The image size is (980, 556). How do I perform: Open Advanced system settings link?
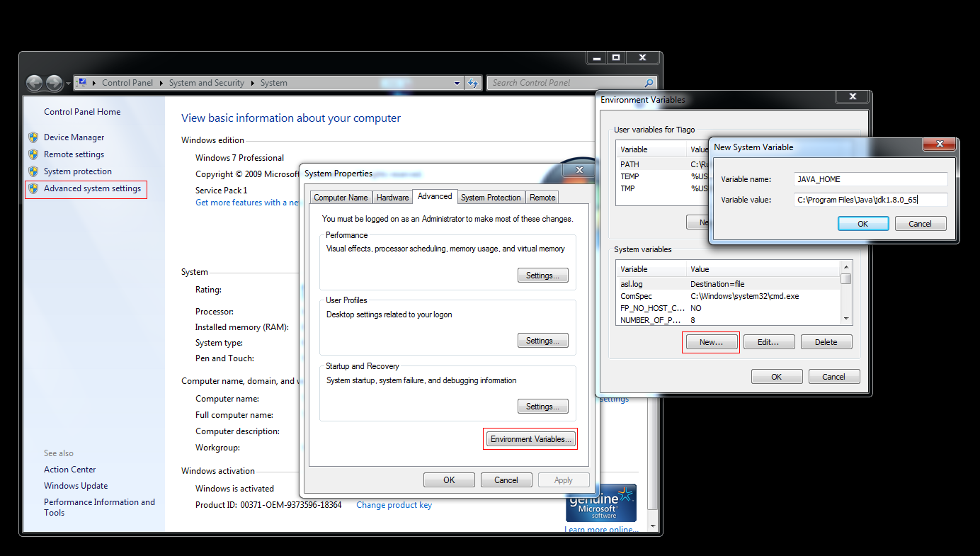[93, 188]
